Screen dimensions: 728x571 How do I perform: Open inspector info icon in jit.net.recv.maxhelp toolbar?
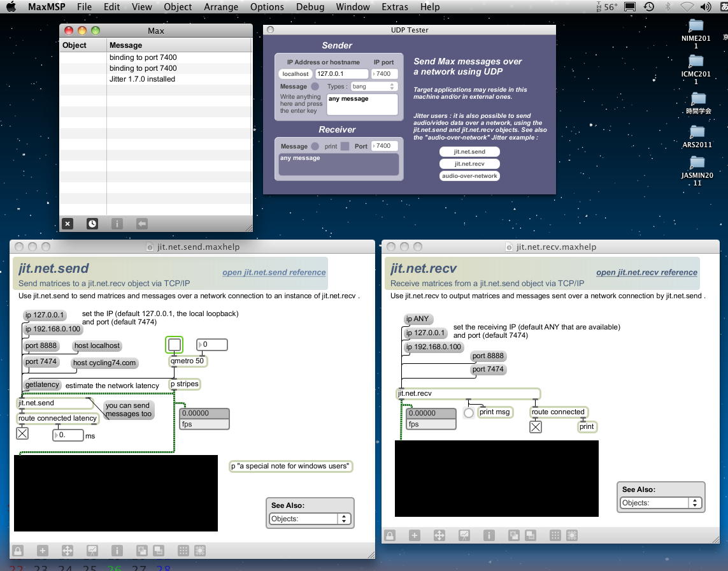point(489,536)
